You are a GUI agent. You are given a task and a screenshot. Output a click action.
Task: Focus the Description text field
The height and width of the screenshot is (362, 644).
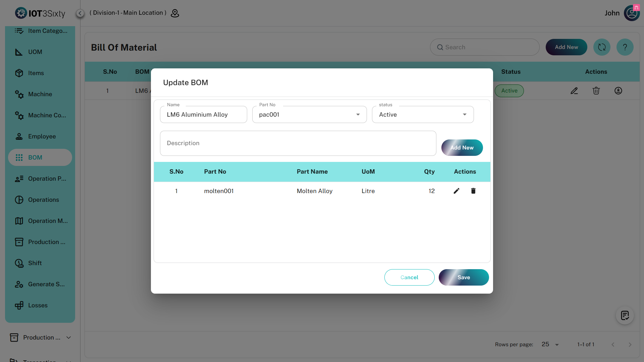coord(298,143)
